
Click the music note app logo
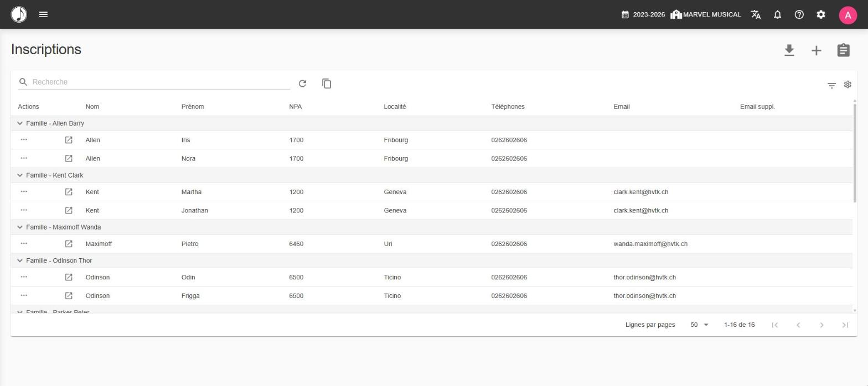coord(19,14)
